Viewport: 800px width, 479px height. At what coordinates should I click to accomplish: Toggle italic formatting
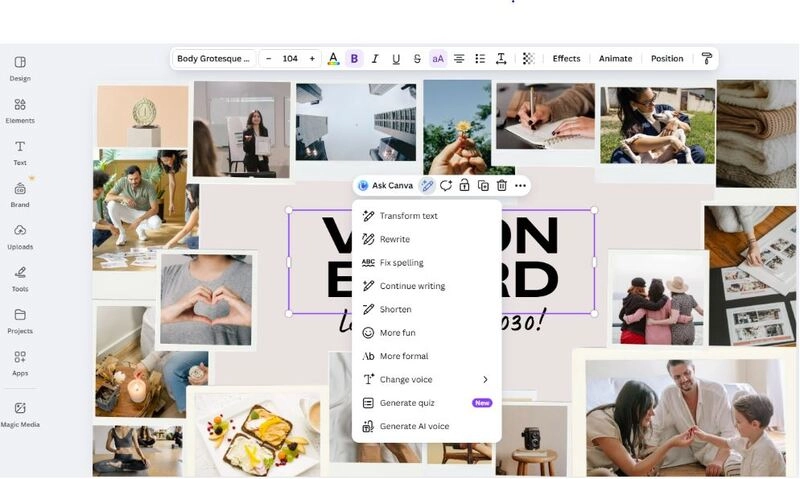click(375, 59)
